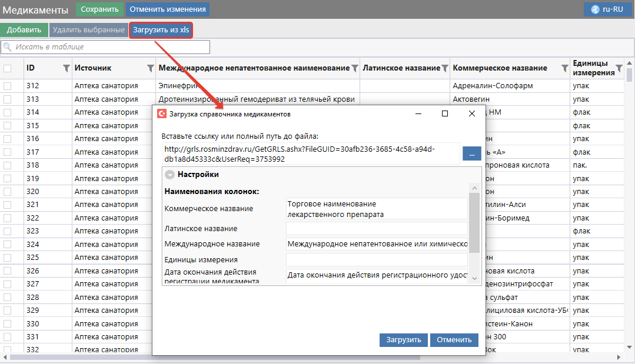Screen dimensions: 635x364
Task: Toggle the select-all checkbox in table header
Action: click(x=8, y=68)
